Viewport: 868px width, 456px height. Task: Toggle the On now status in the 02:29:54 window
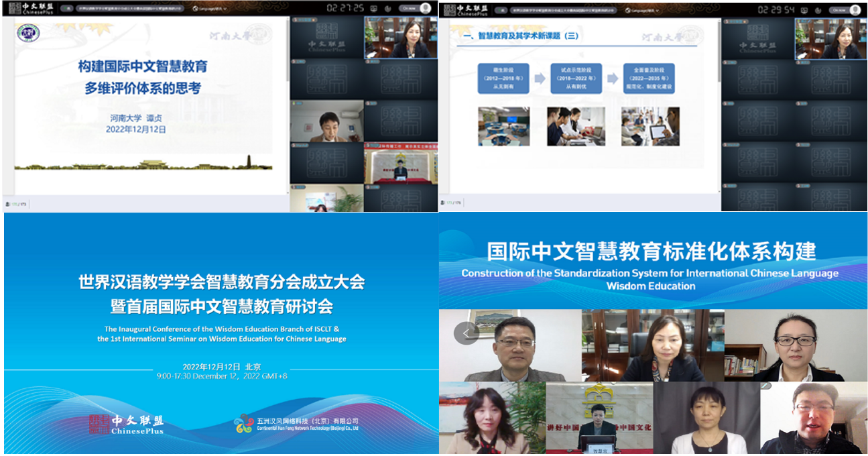pyautogui.click(x=839, y=10)
